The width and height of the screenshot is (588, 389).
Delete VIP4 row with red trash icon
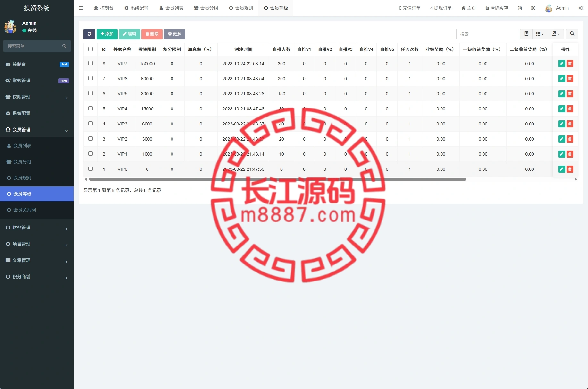click(x=570, y=109)
